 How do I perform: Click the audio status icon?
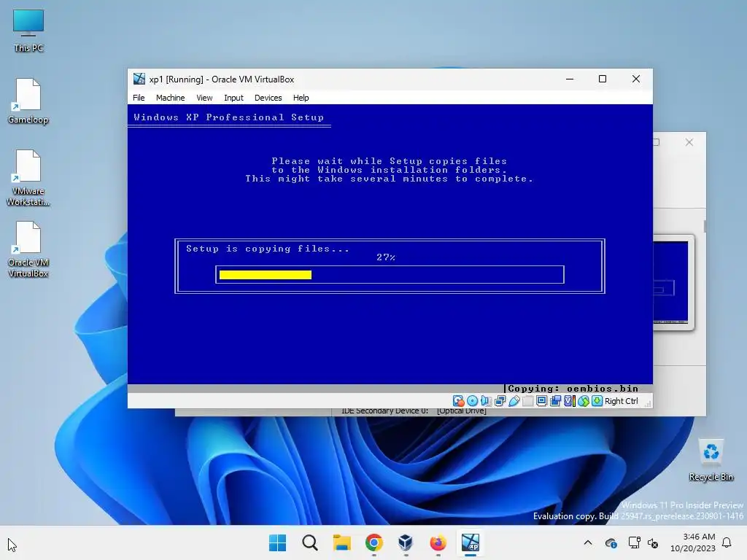(486, 401)
